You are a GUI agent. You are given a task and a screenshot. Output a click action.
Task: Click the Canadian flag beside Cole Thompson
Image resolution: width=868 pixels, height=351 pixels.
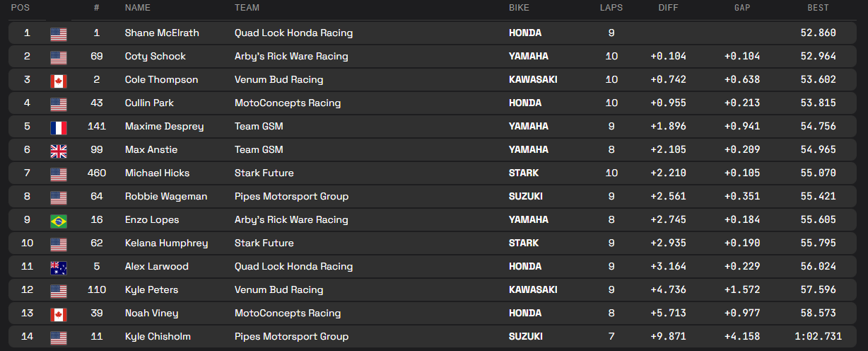(x=58, y=80)
